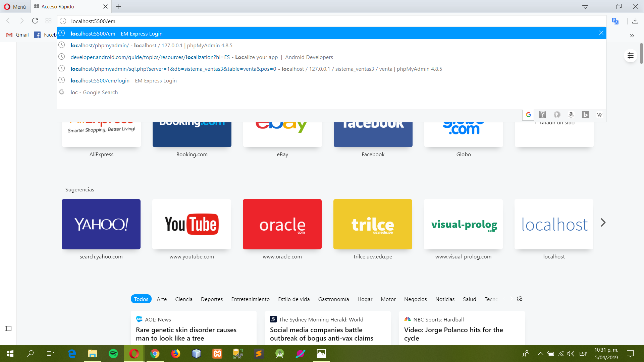
Task: Open eBay speed dial tile
Action: (x=282, y=135)
